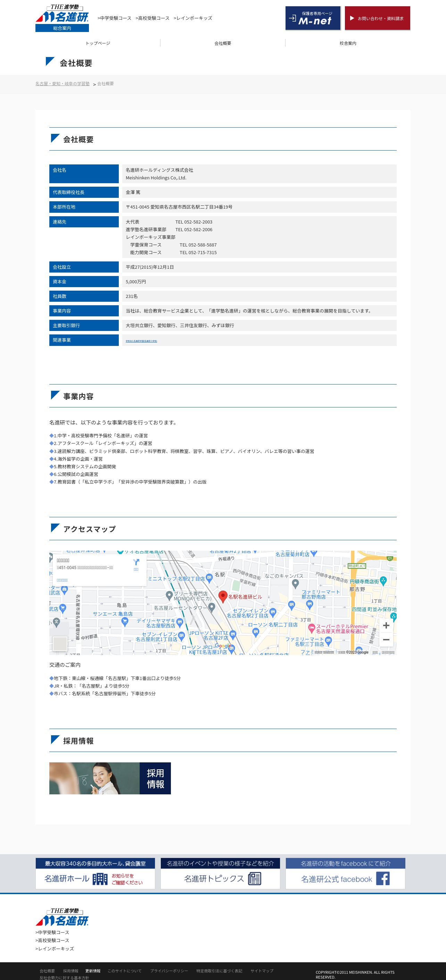Image resolution: width=446 pixels, height=980 pixels.
Task: Click the セブン-イレブン 名古屋名駅2丁目店 marker
Action: pos(272,612)
